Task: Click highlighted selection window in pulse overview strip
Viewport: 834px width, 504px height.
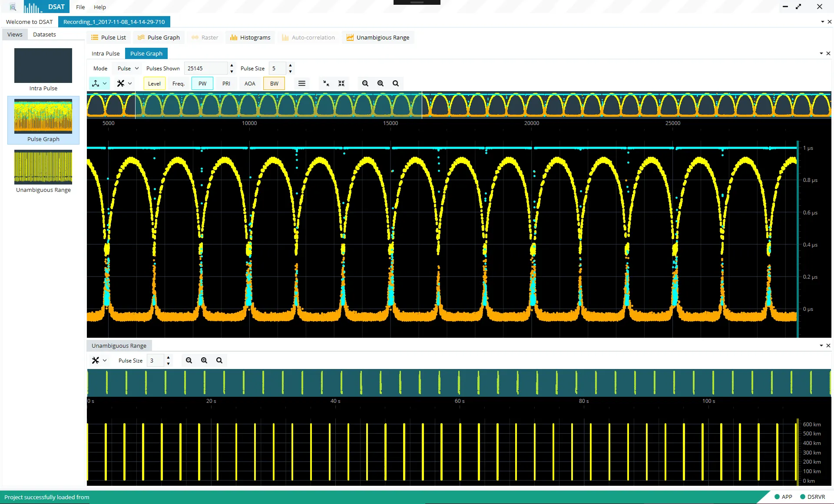Action: point(278,105)
